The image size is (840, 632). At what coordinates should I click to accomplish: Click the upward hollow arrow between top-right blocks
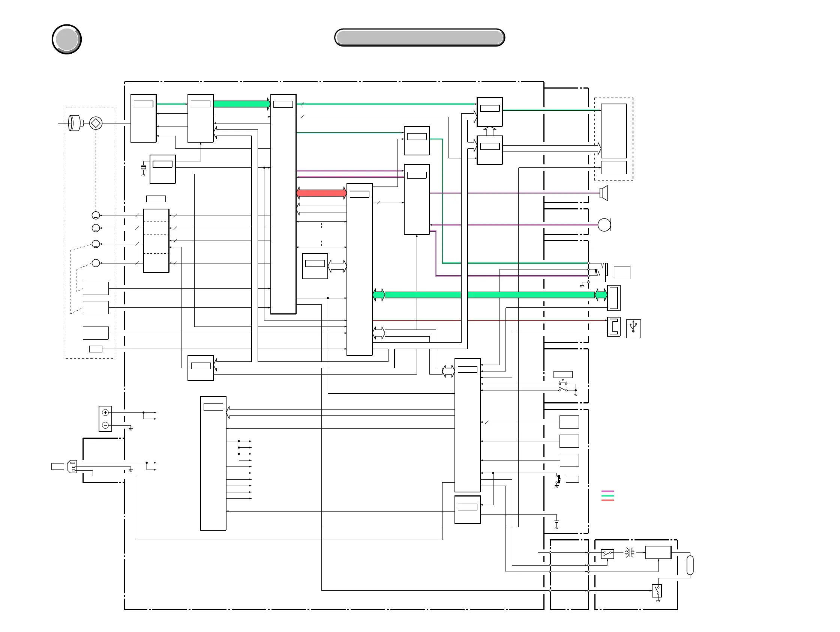489,131
